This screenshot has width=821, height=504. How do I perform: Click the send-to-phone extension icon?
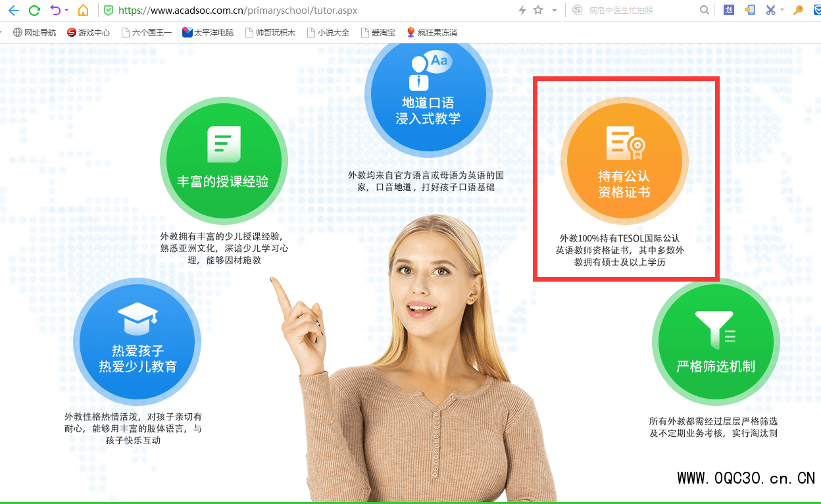749,11
